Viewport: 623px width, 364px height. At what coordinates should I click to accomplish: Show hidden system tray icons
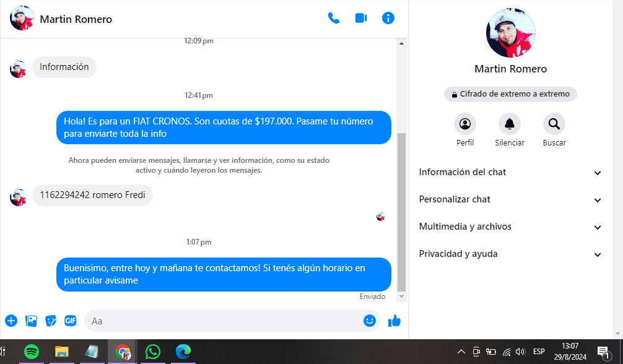click(x=461, y=352)
